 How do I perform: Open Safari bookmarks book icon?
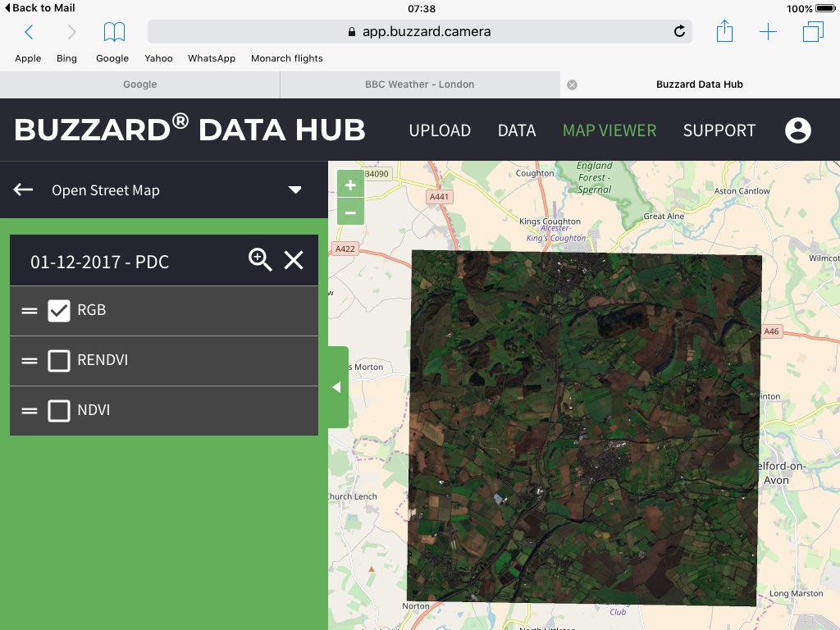point(114,32)
